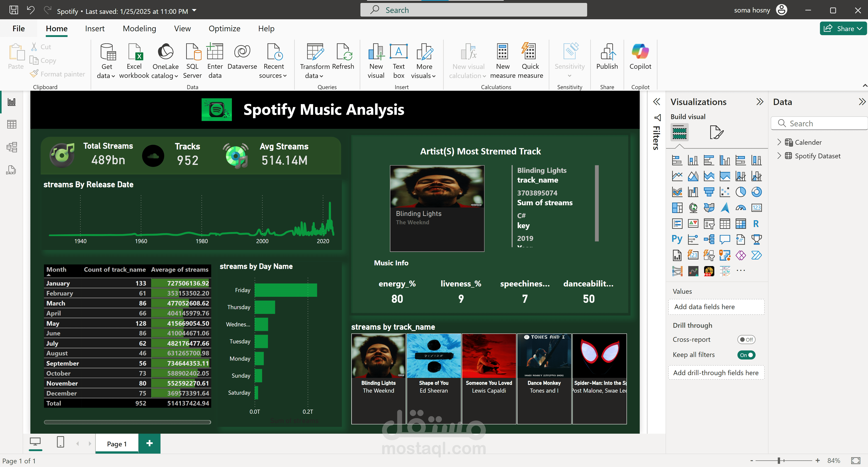This screenshot has height=467, width=868.
Task: Open the Quick measure tool
Action: (530, 61)
